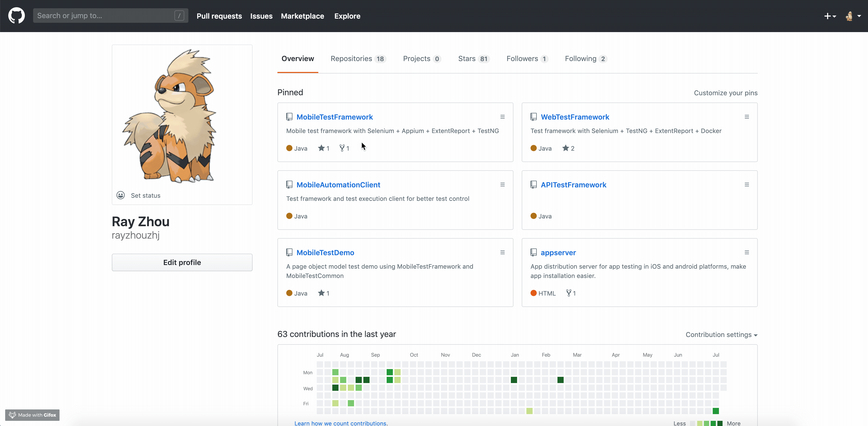View forks of MobileTestFramework
Viewport: 868px width, 426px height.
tap(344, 148)
